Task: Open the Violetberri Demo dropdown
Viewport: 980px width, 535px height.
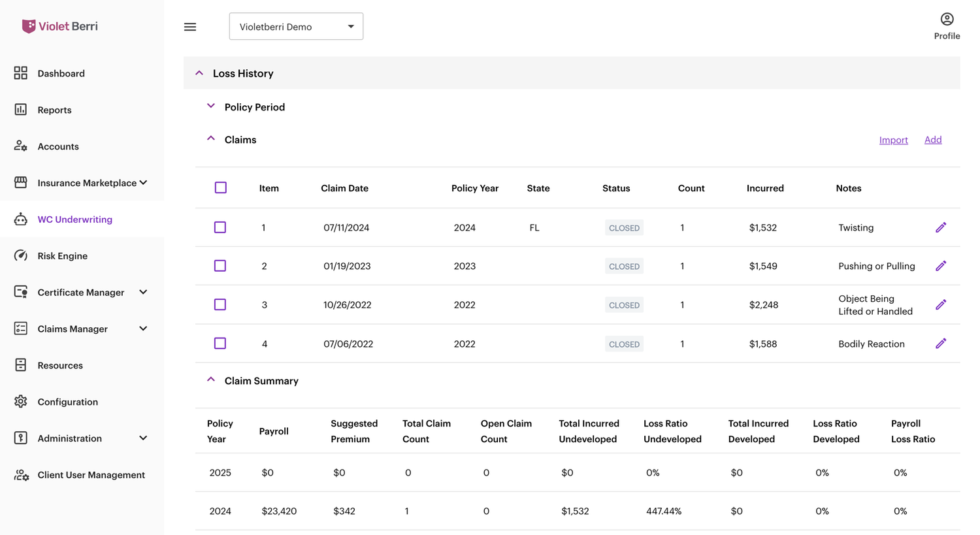Action: point(296,27)
